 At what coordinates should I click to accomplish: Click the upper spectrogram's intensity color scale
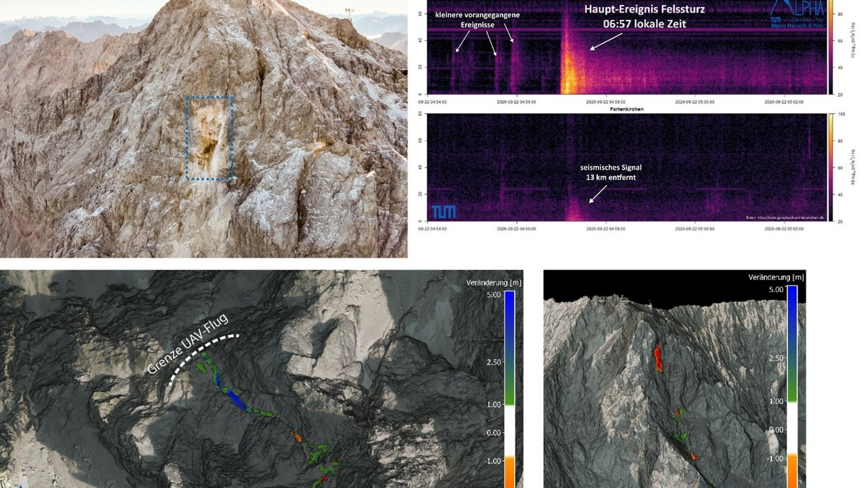pyautogui.click(x=832, y=47)
